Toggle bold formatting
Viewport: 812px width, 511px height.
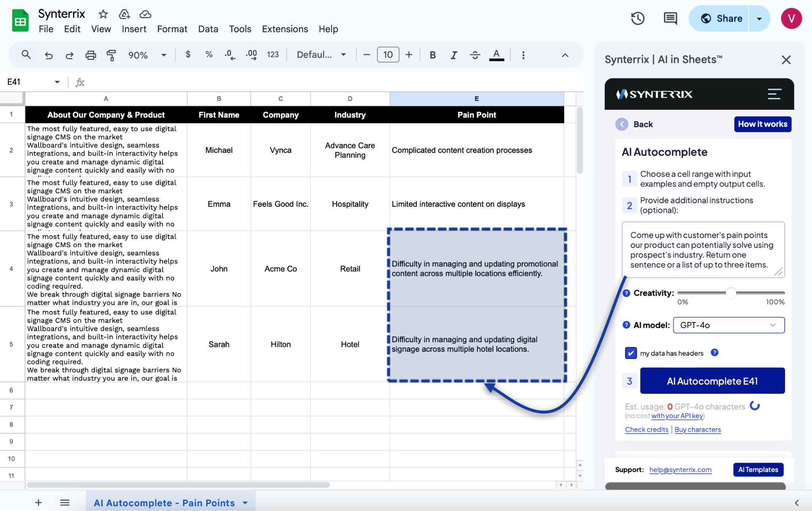[x=433, y=55]
